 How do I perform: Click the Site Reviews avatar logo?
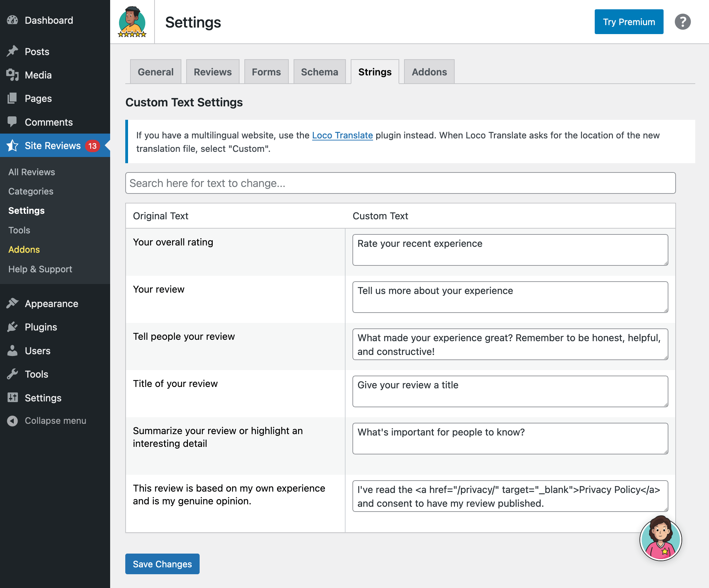pyautogui.click(x=132, y=22)
